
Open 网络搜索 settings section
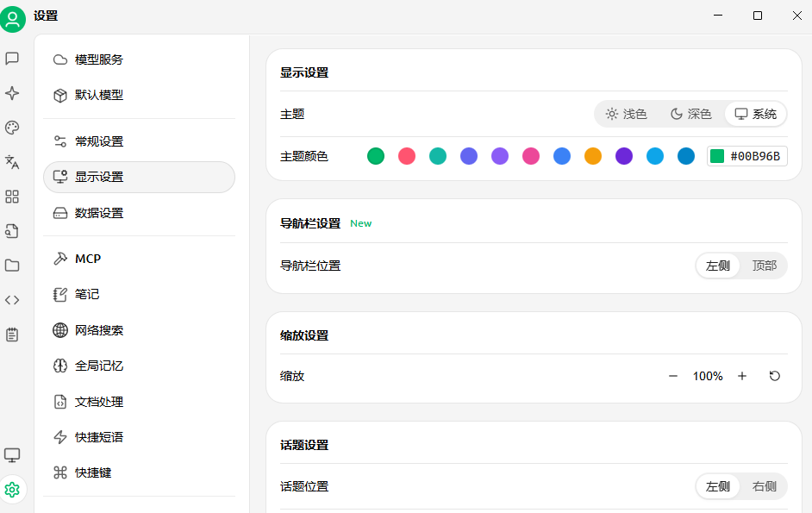point(140,330)
